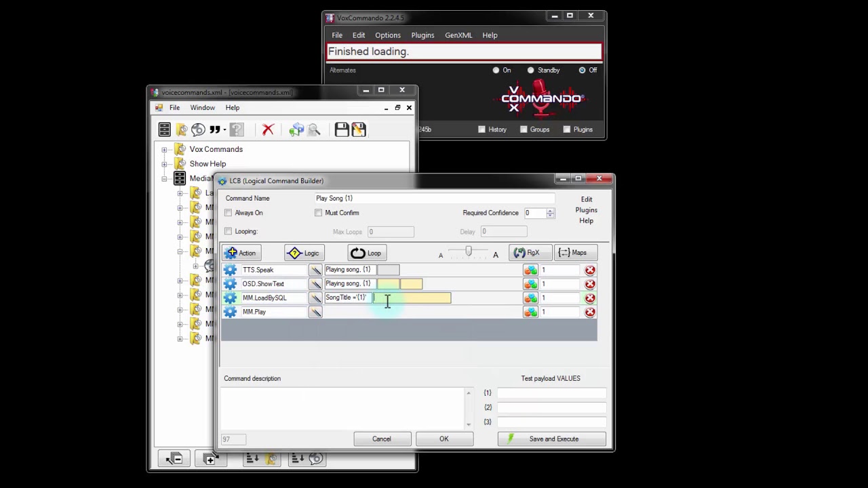Select the On radio button in VoxCommando
Viewport: 868px width, 488px height.
[x=496, y=70]
